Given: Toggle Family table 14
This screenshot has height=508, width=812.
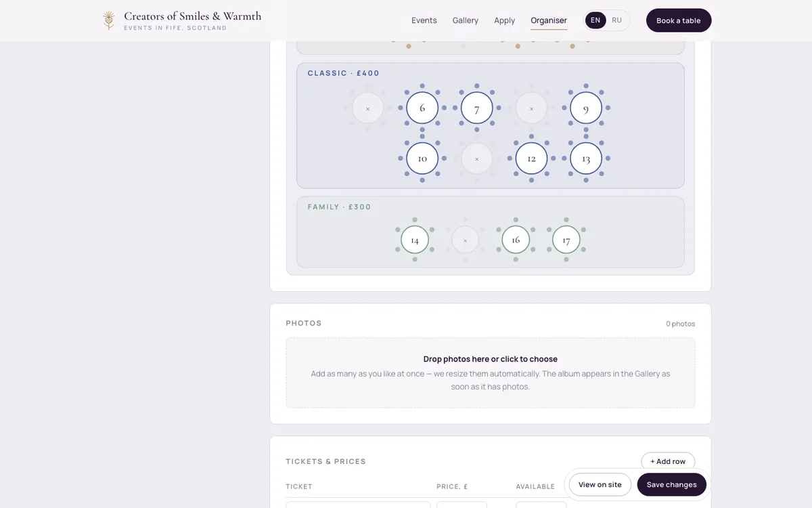Looking at the screenshot, I should click(415, 240).
